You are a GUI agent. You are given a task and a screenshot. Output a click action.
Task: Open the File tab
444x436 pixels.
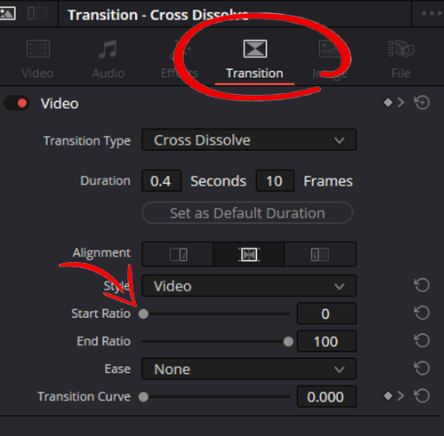click(x=401, y=59)
